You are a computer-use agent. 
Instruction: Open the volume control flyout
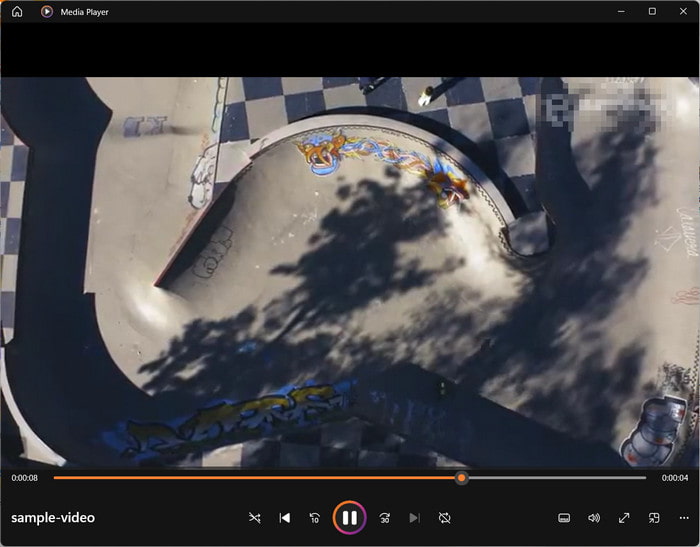click(x=594, y=518)
